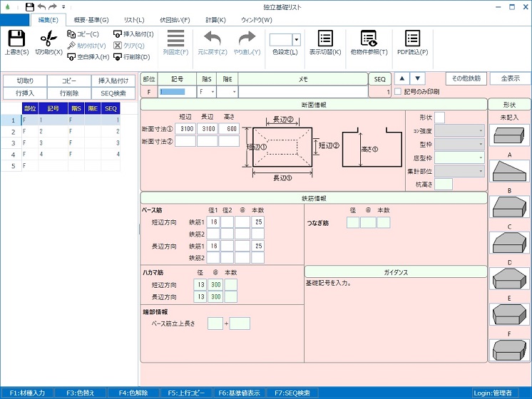Open the 計算(K) tab
This screenshot has height=399, width=532.
coord(215,20)
